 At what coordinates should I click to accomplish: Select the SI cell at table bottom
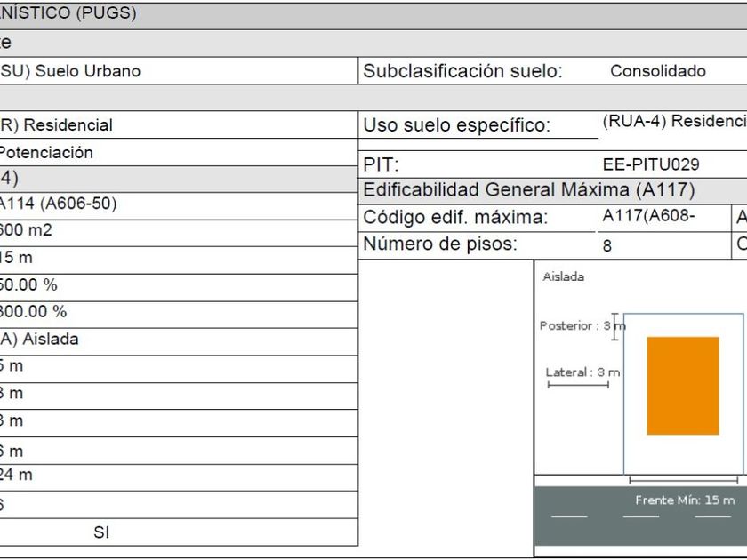pos(101,532)
